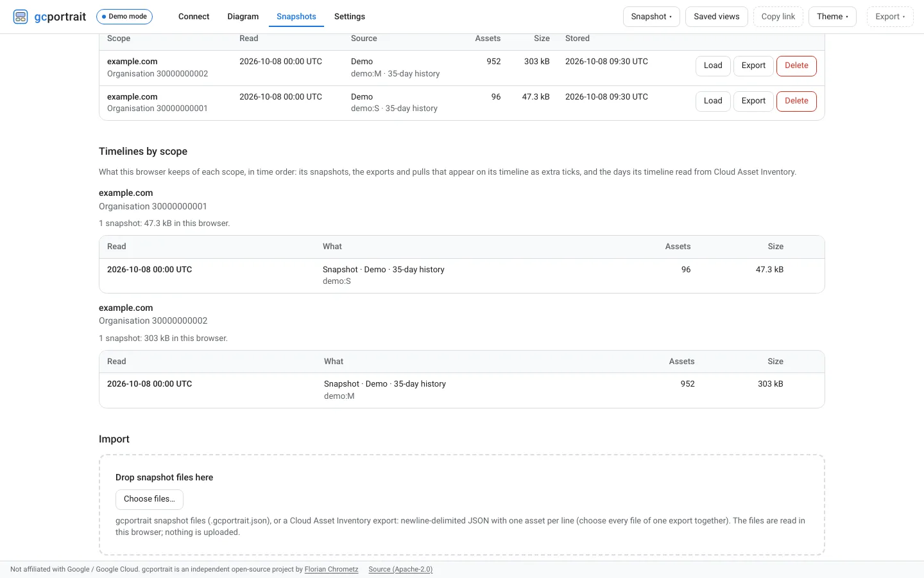
Task: Click the Copy link button
Action: pos(778,17)
